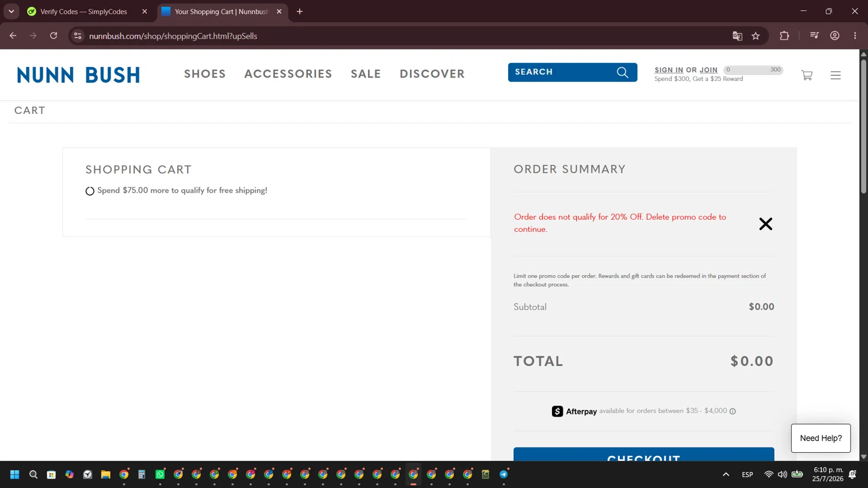
Task: Show hidden system tray icons
Action: click(726, 475)
